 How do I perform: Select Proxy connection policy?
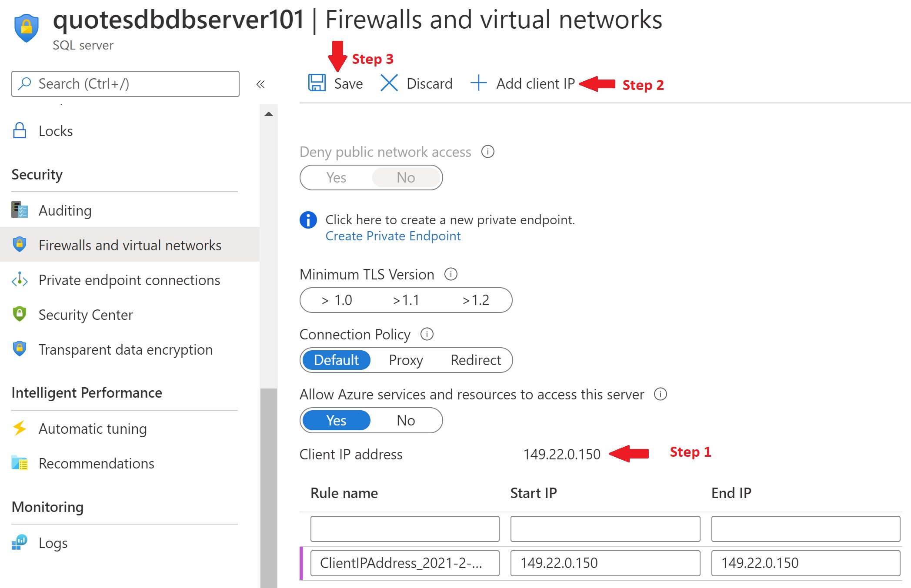tap(404, 360)
